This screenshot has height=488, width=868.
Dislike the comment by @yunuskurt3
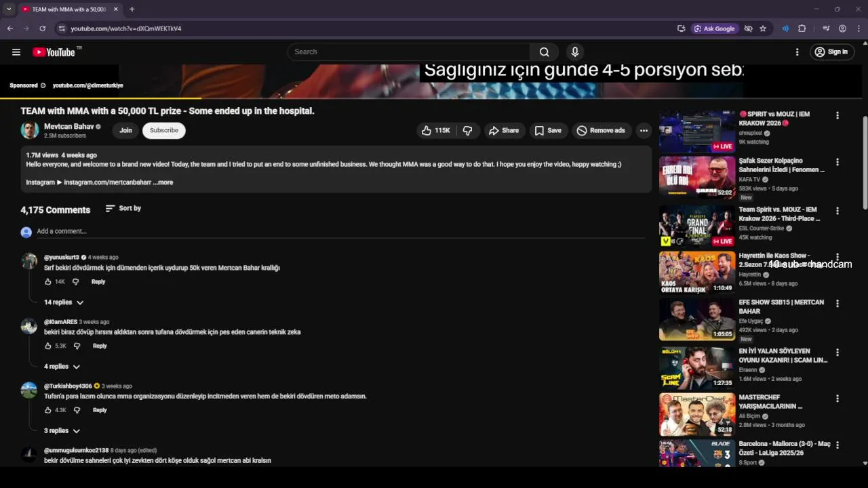(x=76, y=282)
